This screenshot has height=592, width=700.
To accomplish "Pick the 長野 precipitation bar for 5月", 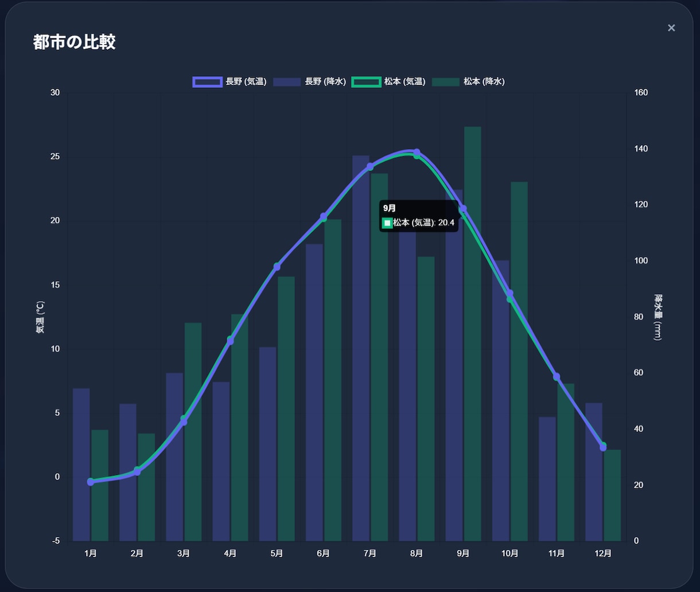I will (268, 444).
